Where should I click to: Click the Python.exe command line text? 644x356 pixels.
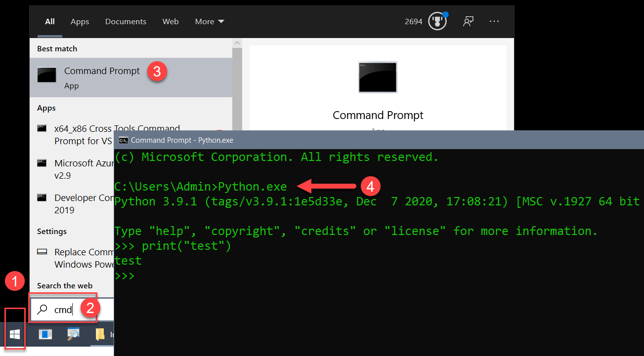(x=252, y=187)
